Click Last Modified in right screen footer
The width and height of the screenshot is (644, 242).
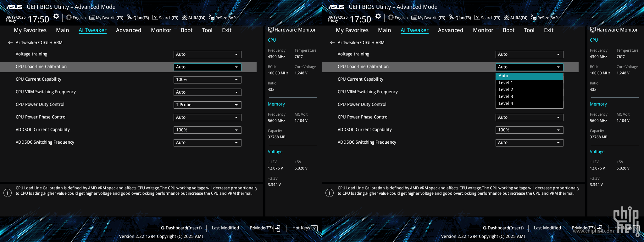coord(547,228)
